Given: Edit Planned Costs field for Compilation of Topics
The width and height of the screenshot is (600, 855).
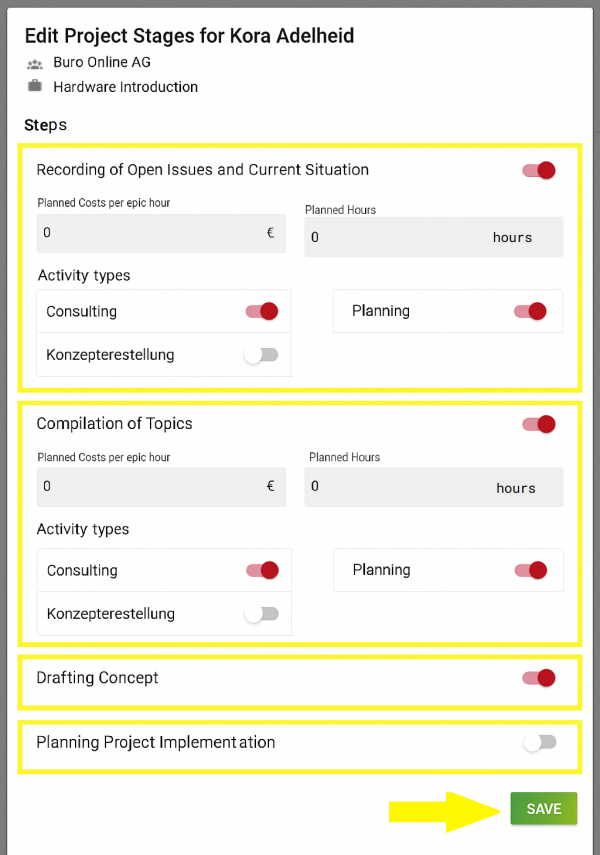Looking at the screenshot, I should tap(150, 487).
